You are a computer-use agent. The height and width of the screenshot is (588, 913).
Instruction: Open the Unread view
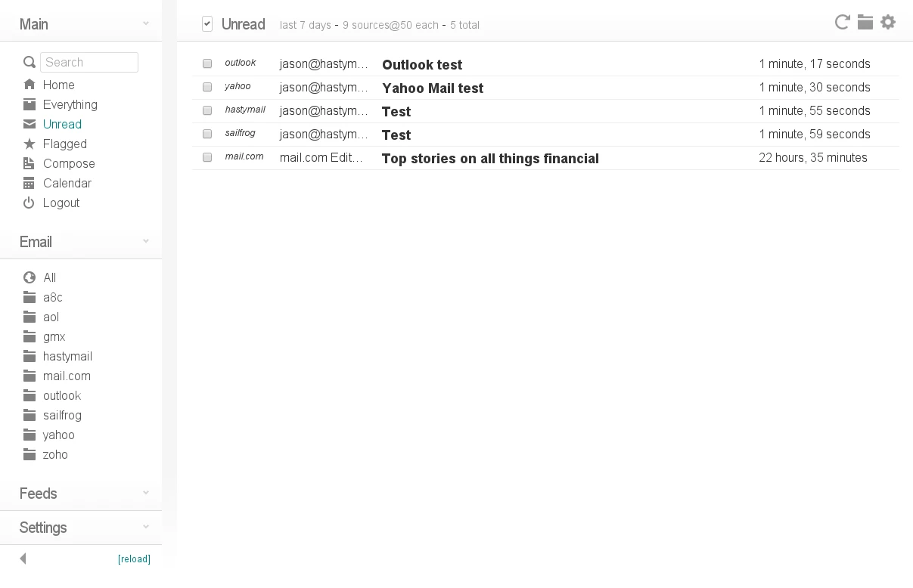click(x=62, y=124)
